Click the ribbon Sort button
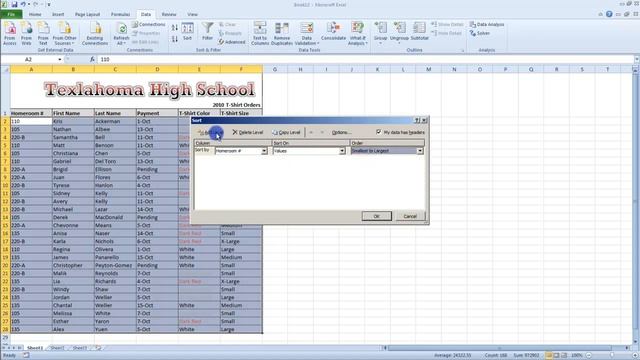The width and height of the screenshot is (640, 360). coord(187,32)
